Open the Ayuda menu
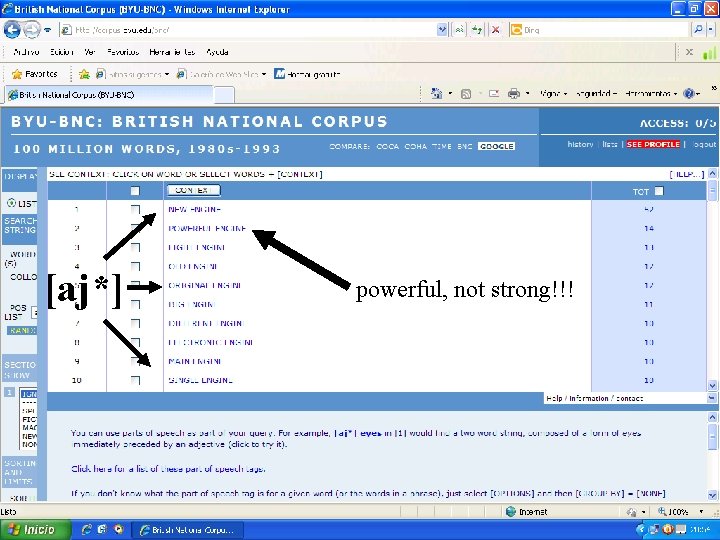This screenshot has width=720, height=540. (217, 52)
